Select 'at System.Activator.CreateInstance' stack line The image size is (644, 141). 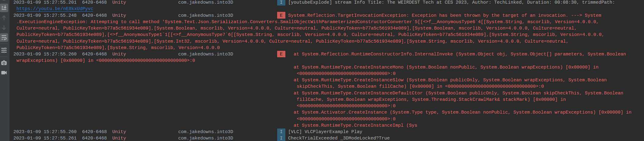(x=462, y=112)
